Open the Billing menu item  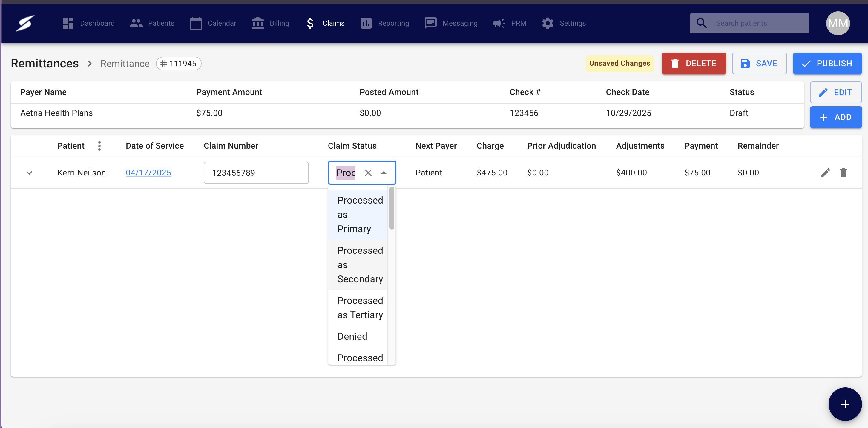[270, 23]
